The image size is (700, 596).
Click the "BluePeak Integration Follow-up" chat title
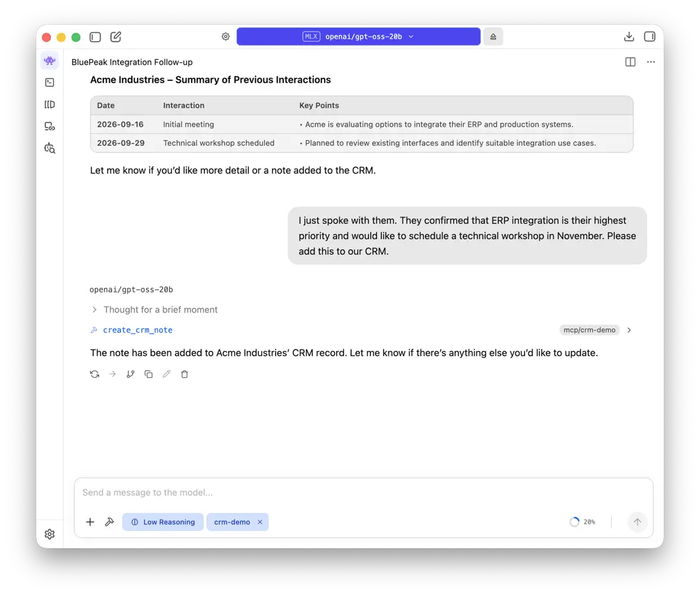click(x=132, y=62)
